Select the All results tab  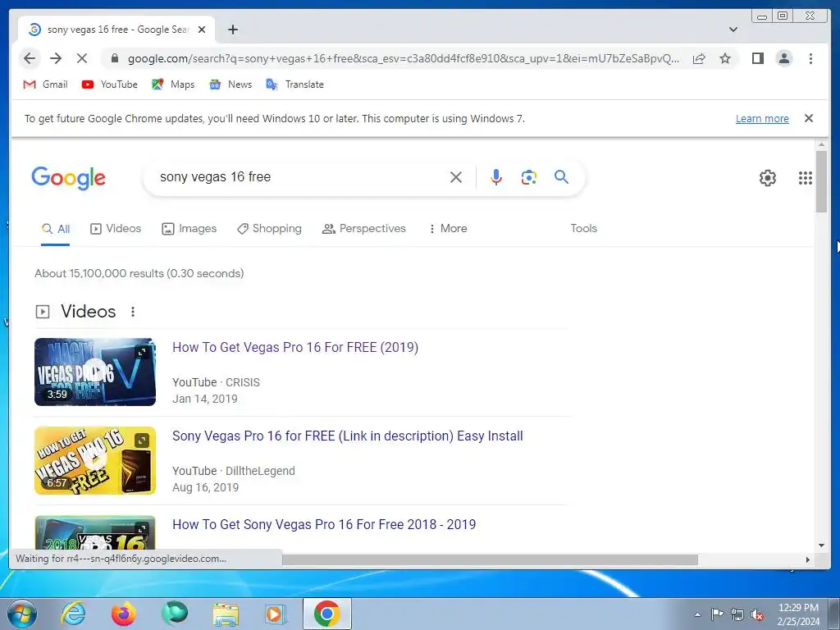click(x=56, y=229)
